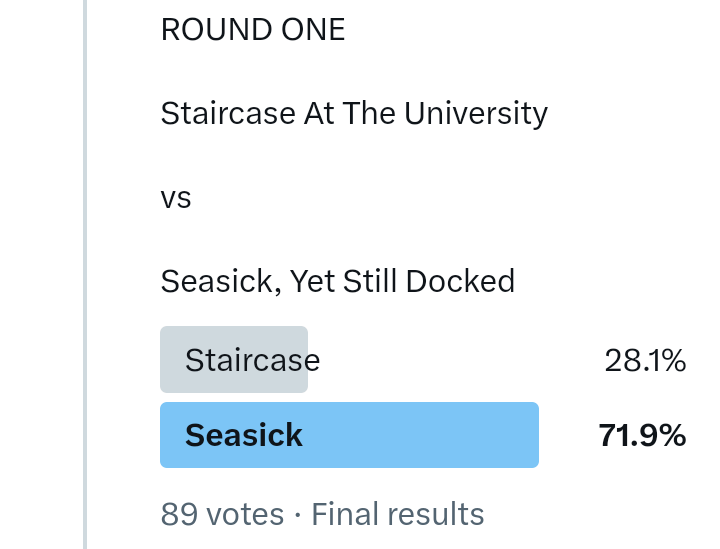Image resolution: width=720 pixels, height=549 pixels.
Task: Click the Staircase At The University line
Action: click(x=354, y=113)
